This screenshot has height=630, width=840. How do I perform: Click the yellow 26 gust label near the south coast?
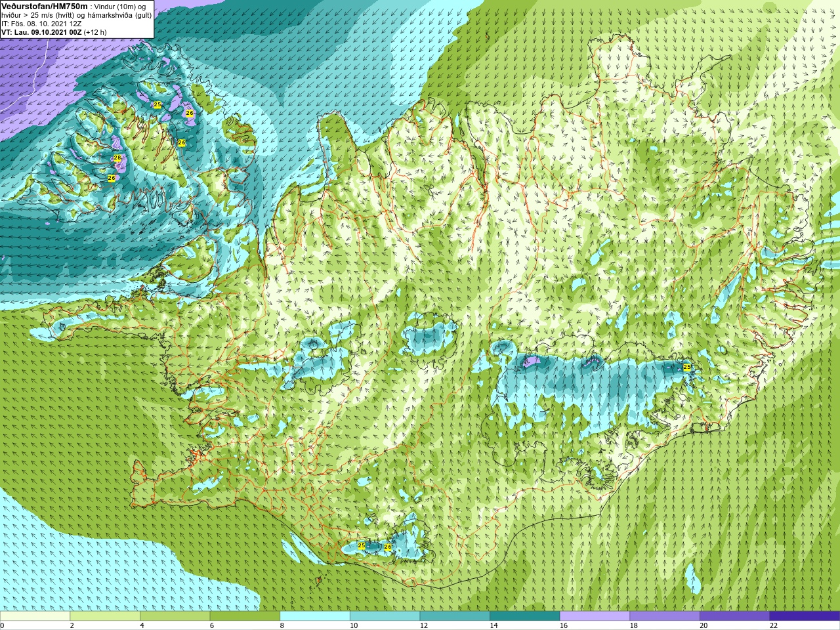(x=388, y=547)
